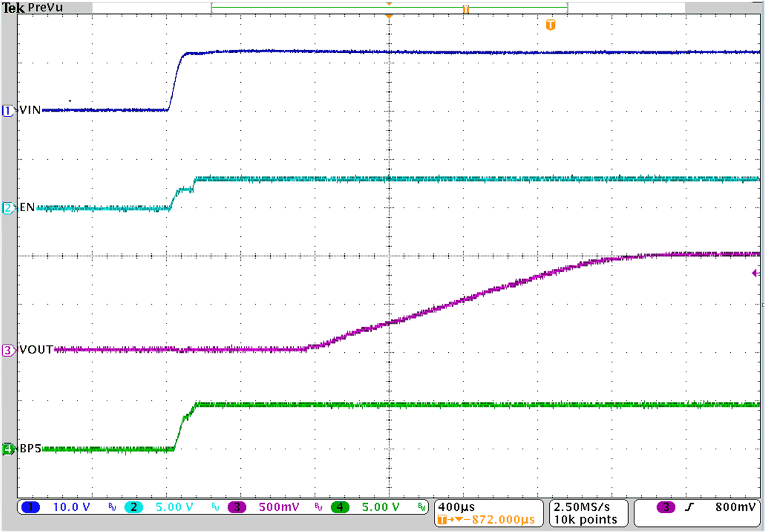Select the purple Channel 3 badge showing 500mV
The height and width of the screenshot is (532, 765).
click(x=237, y=508)
